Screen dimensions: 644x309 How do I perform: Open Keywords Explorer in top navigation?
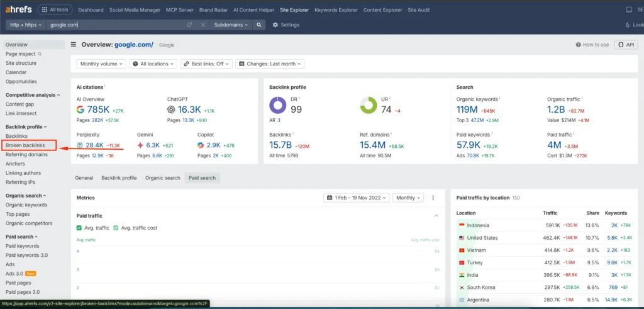[x=336, y=10]
